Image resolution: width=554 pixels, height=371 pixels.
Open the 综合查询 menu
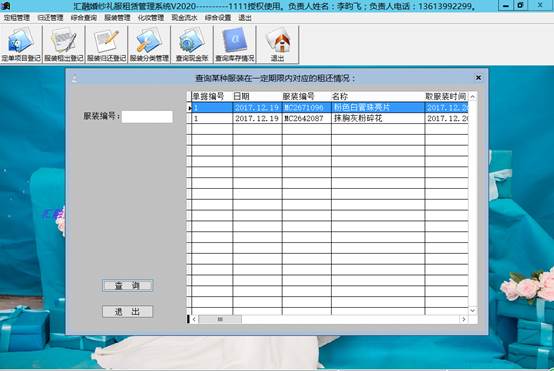84,18
